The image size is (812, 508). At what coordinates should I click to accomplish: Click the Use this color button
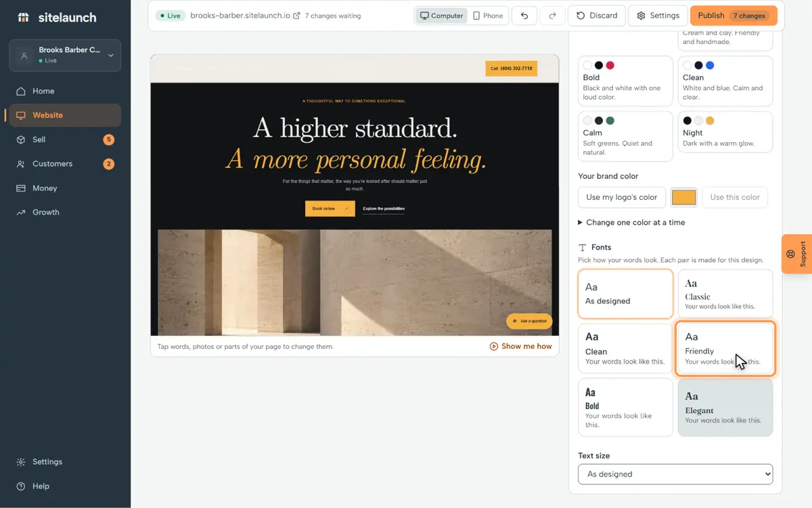(x=735, y=197)
